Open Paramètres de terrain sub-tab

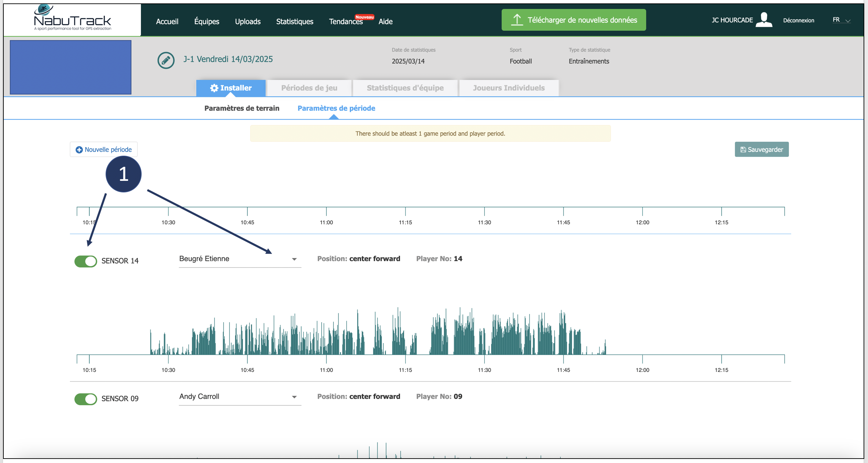[x=242, y=108]
